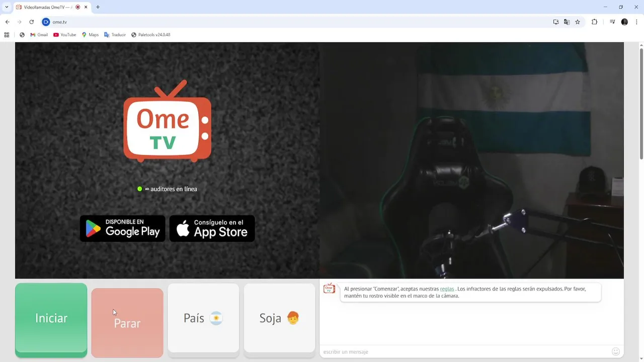The image size is (644, 362).
Task: Open the media controls toolbar icon
Action: (612, 22)
